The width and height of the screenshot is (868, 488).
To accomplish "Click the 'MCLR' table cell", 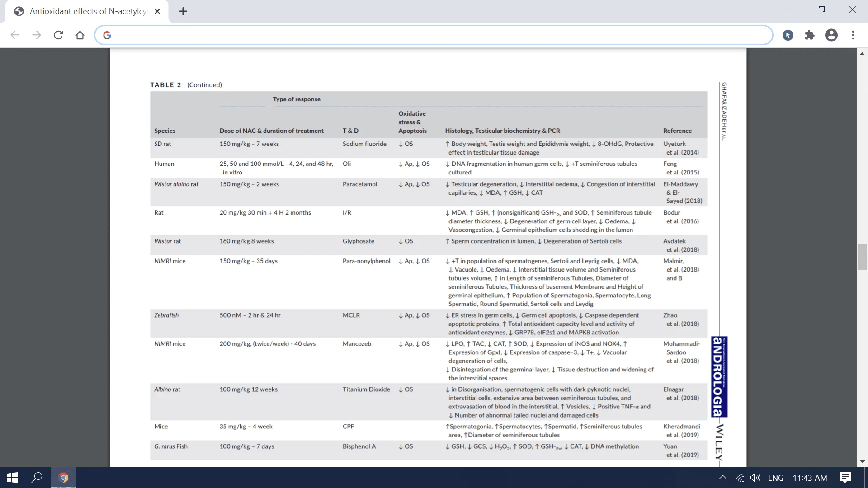I will click(x=351, y=315).
